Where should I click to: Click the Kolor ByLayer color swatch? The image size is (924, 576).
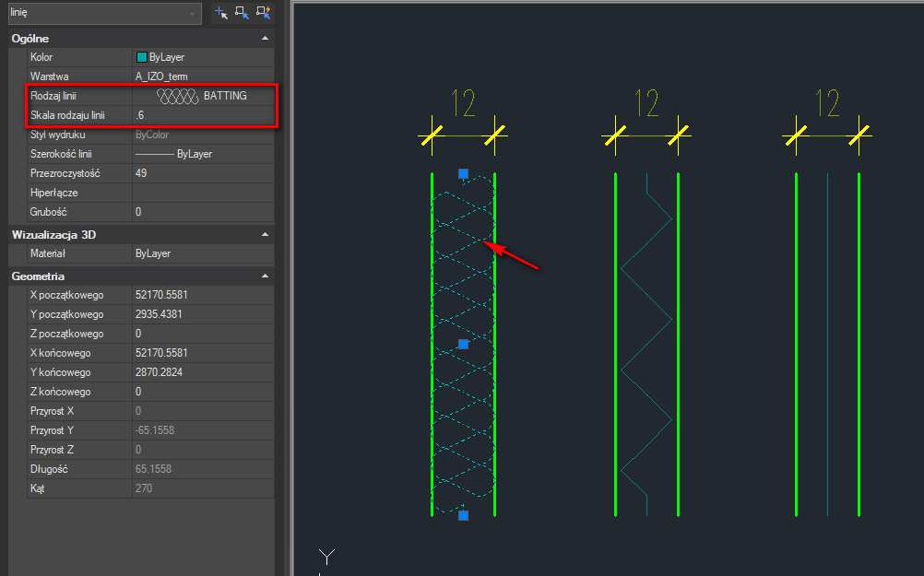point(142,57)
